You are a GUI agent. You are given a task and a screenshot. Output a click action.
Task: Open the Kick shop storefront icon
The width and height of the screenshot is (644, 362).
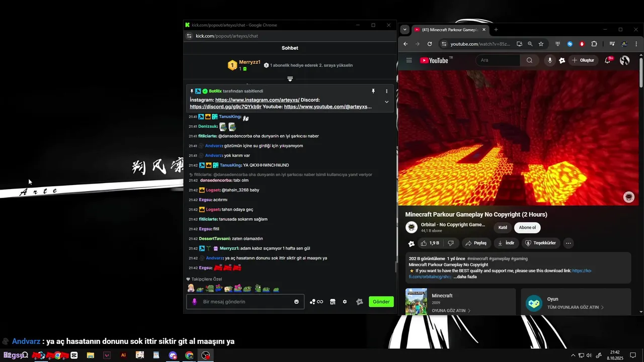click(333, 302)
